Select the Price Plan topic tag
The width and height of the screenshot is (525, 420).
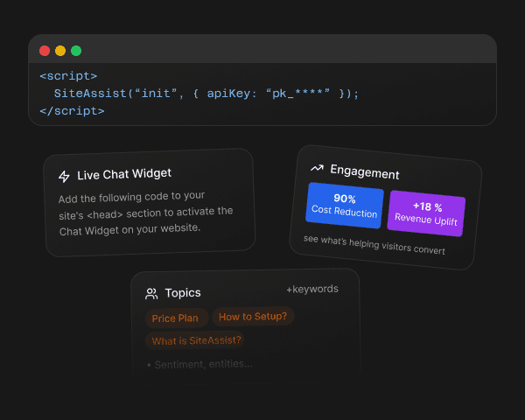175,318
